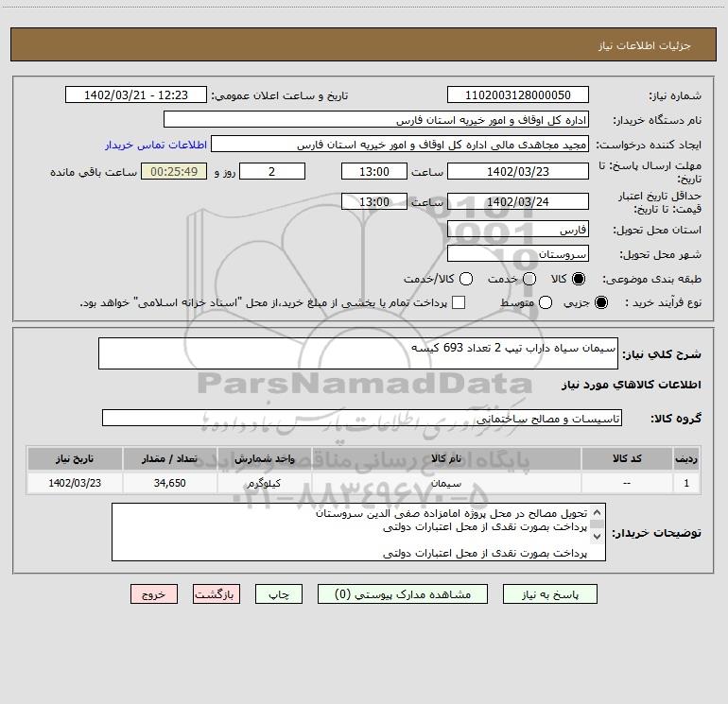Click the buyer notes text area
Screen dimensions: 728x704
click(x=358, y=532)
